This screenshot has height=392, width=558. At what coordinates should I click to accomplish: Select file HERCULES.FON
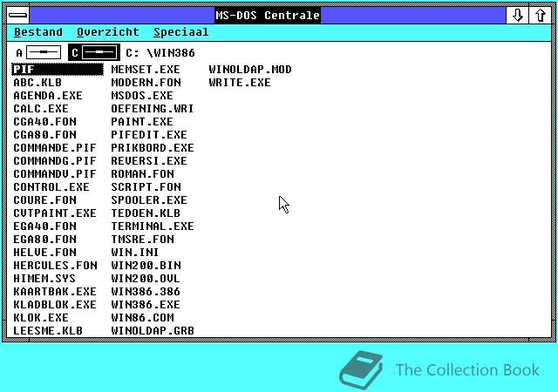click(x=55, y=266)
